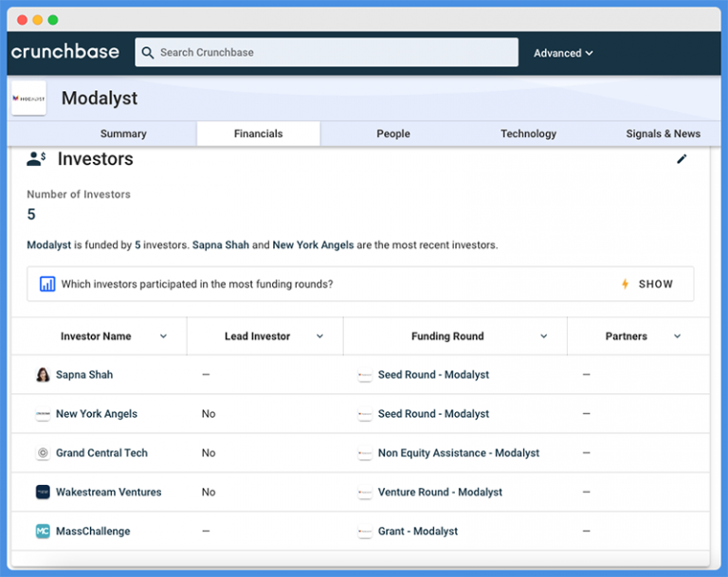Viewport: 728px width, 577px height.
Task: Click the lightning bolt icon beside SHOW
Action: pos(625,283)
